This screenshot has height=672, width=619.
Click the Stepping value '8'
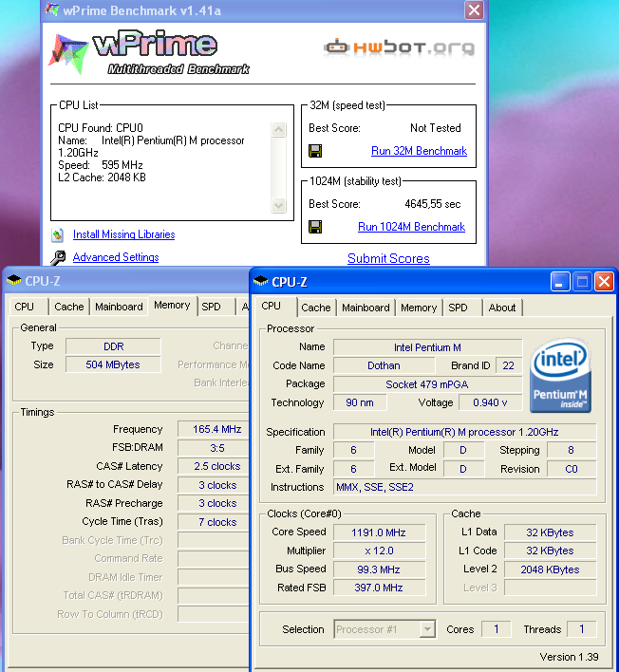(572, 450)
